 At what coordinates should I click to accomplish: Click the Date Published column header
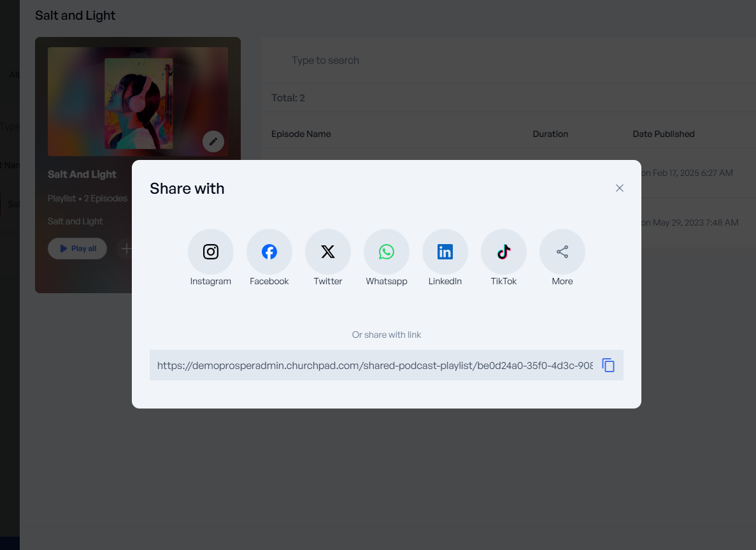tap(664, 134)
